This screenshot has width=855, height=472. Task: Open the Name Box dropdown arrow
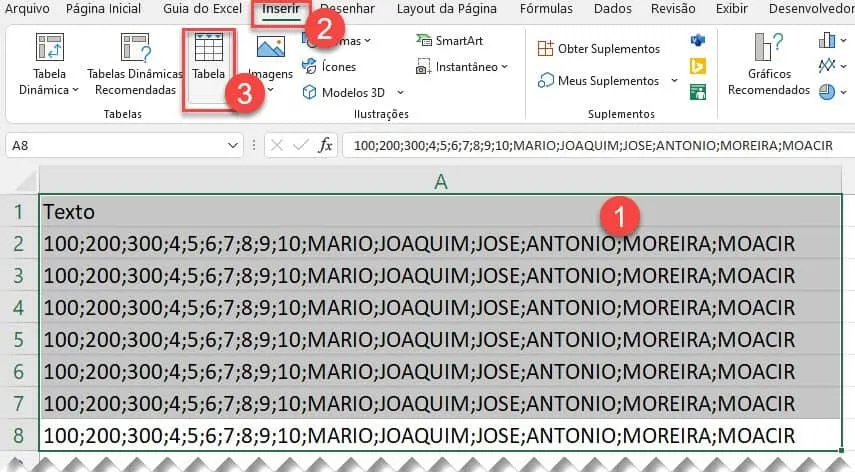[x=233, y=146]
